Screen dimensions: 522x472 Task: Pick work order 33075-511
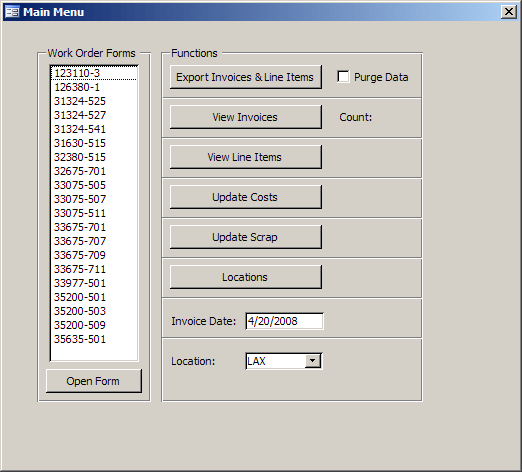pos(94,213)
